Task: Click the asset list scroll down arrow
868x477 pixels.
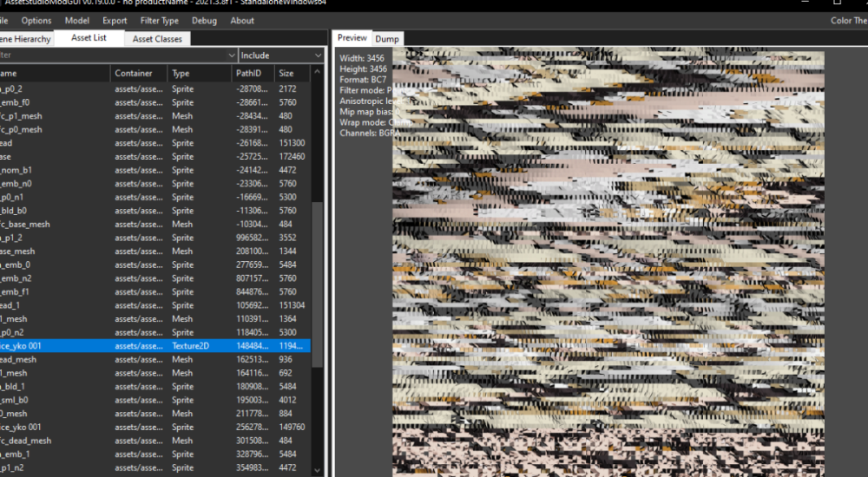Action: 317,470
